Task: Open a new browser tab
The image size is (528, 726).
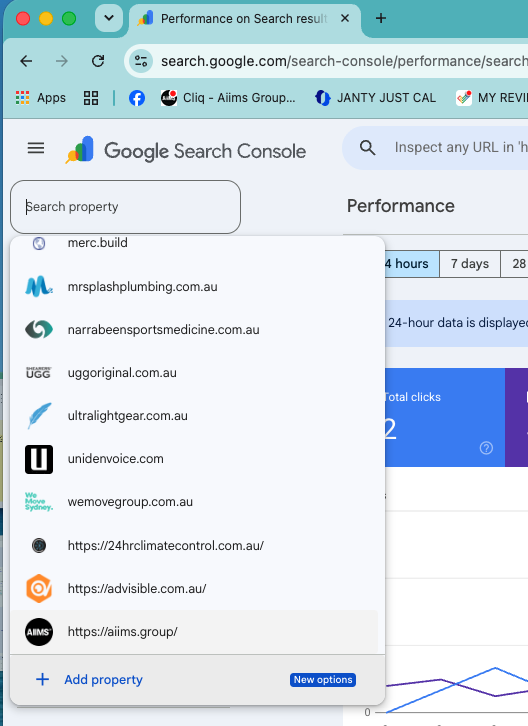Action: coord(381,19)
